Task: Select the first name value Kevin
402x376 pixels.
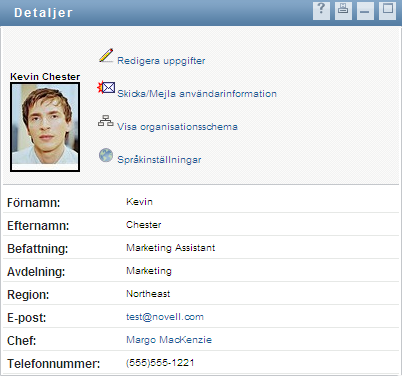Action: (x=139, y=202)
